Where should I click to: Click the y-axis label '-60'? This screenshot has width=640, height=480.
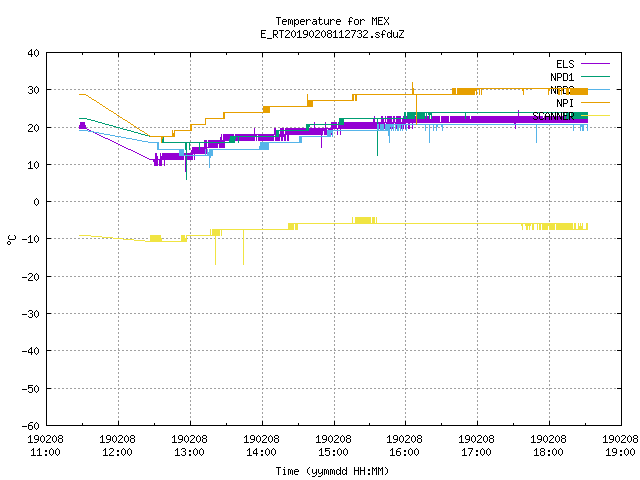[31, 426]
